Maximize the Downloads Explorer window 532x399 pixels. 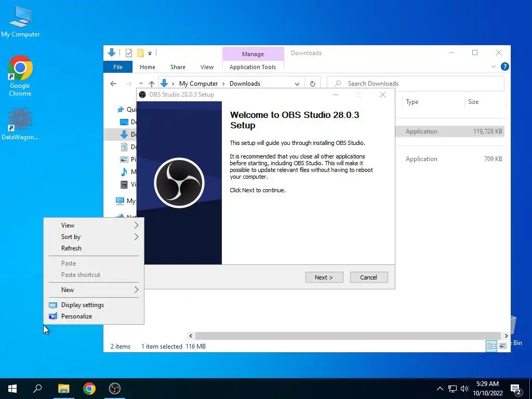click(x=475, y=52)
